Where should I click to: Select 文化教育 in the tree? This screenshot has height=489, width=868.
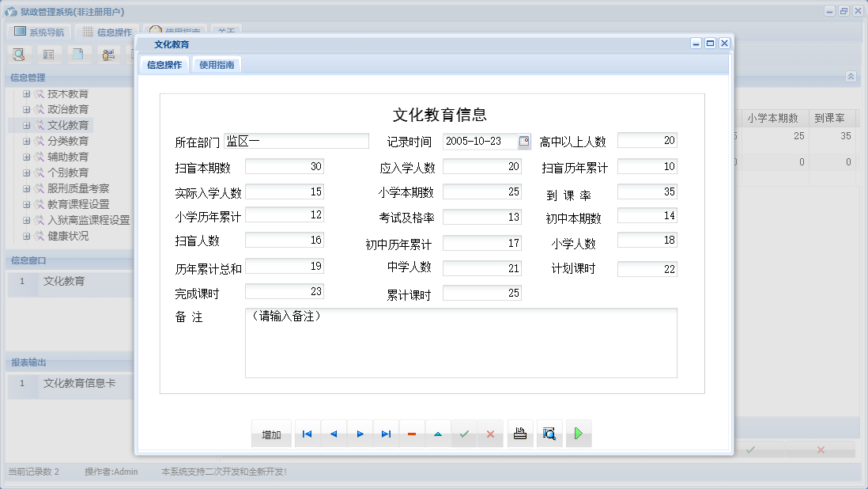[67, 125]
